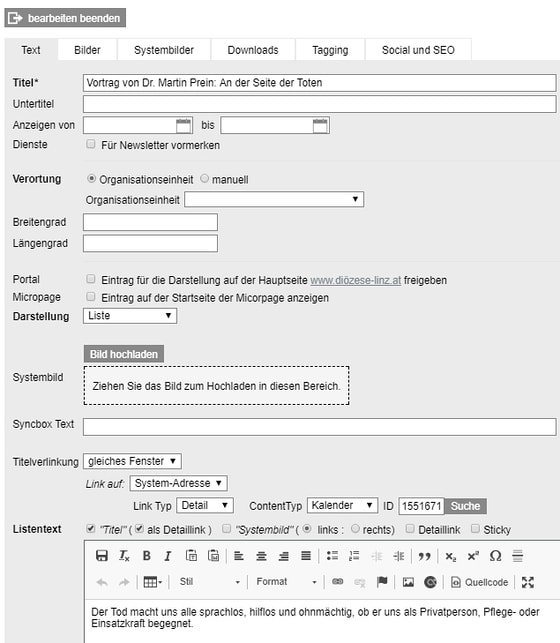Open the Link Typ 'Detail' dropdown
The image size is (560, 643).
[x=205, y=506]
